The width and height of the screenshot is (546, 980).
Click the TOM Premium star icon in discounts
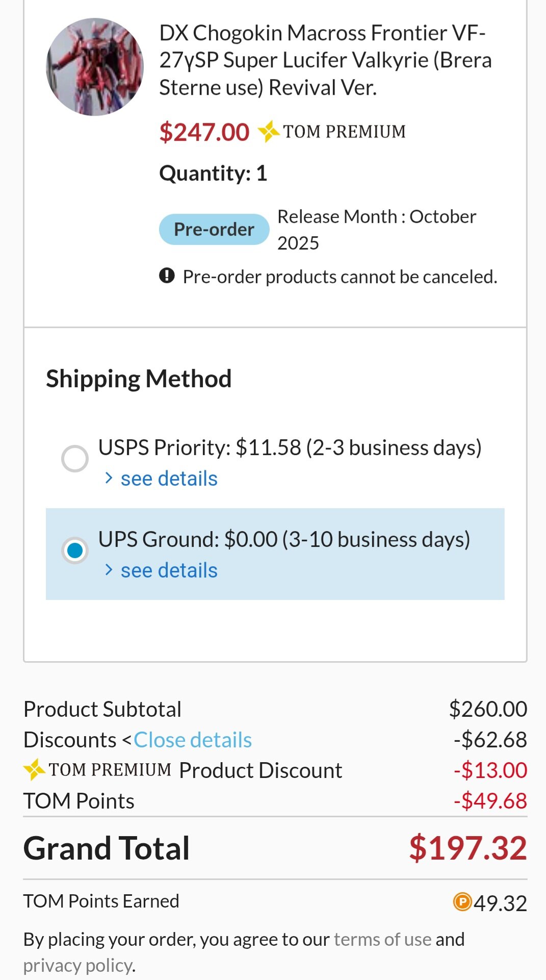point(35,770)
